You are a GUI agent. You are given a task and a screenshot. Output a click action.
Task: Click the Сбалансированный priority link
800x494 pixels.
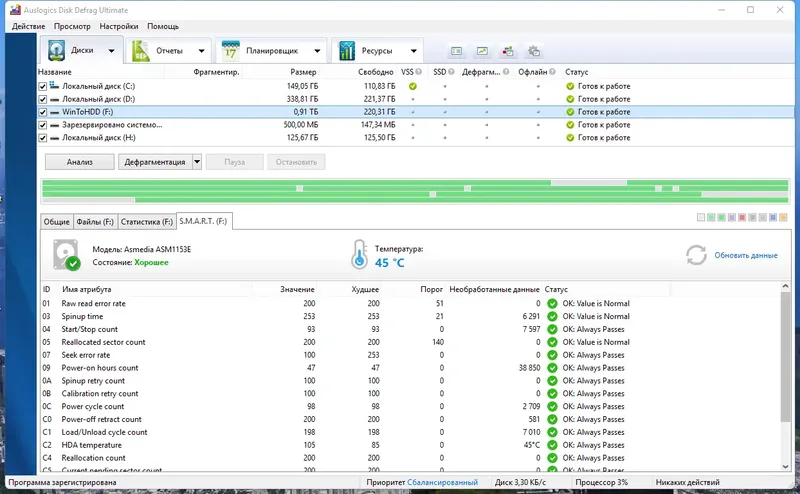click(442, 482)
